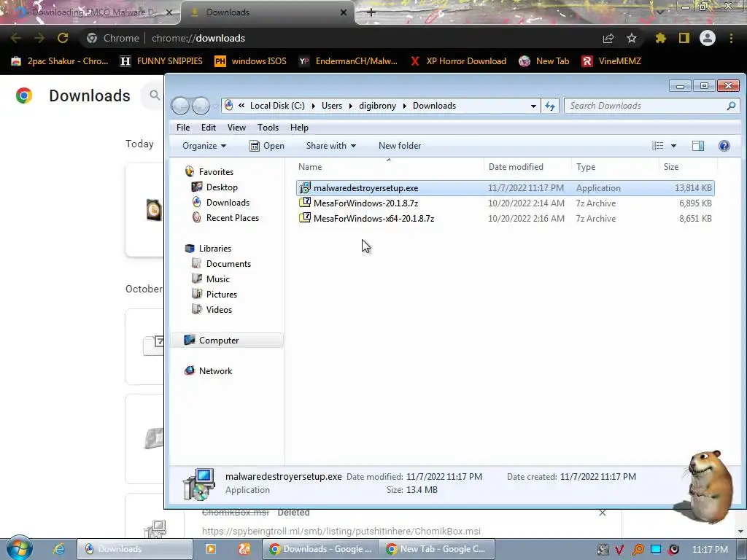The width and height of the screenshot is (747, 560).
Task: Click Local Disk (C:) breadcrumb
Action: click(277, 106)
